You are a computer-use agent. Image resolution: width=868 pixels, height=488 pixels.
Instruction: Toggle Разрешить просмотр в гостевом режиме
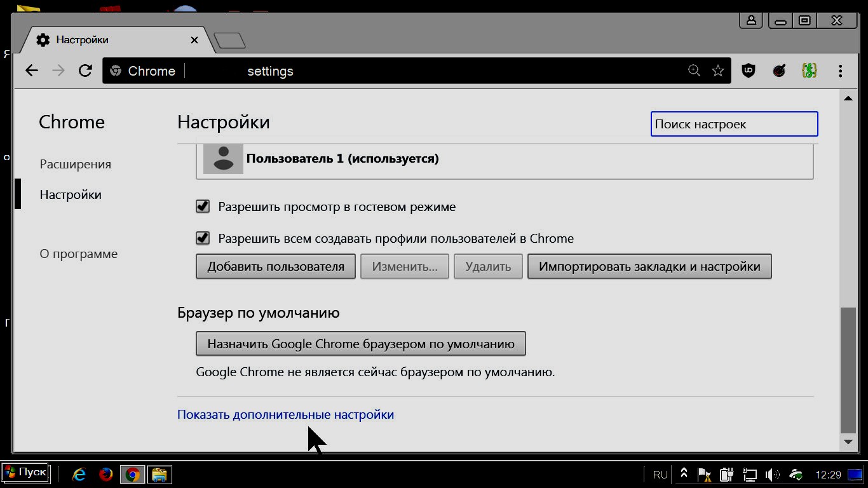click(203, 207)
